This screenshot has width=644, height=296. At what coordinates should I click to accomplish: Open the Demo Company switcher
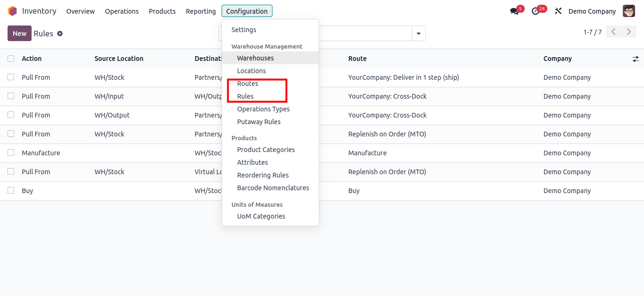click(592, 11)
